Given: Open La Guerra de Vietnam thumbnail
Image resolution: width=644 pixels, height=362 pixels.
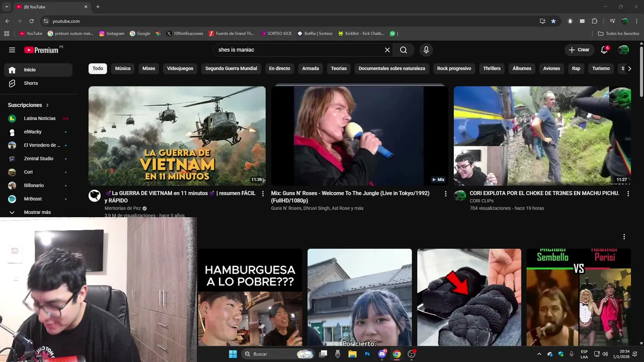Looking at the screenshot, I should point(177,136).
